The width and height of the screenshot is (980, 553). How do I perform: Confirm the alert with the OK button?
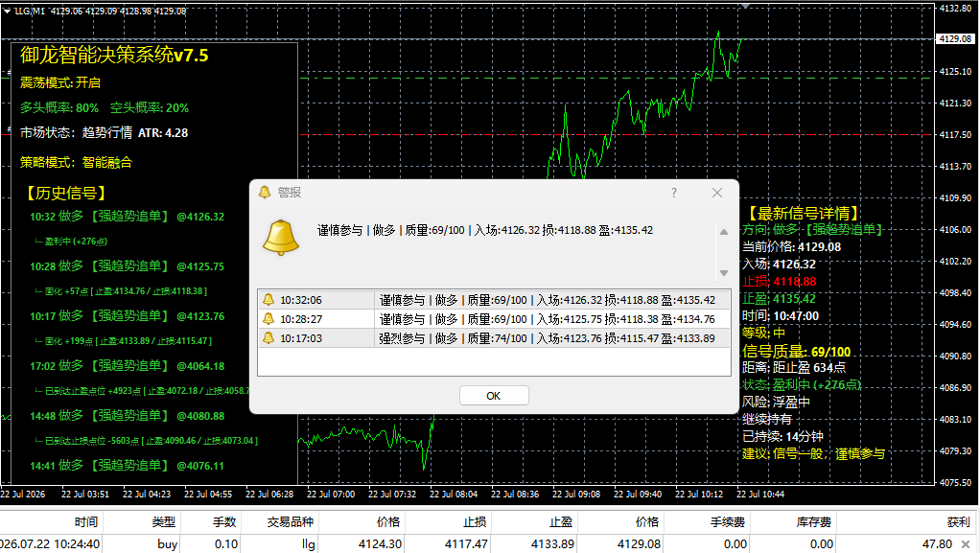(x=494, y=396)
